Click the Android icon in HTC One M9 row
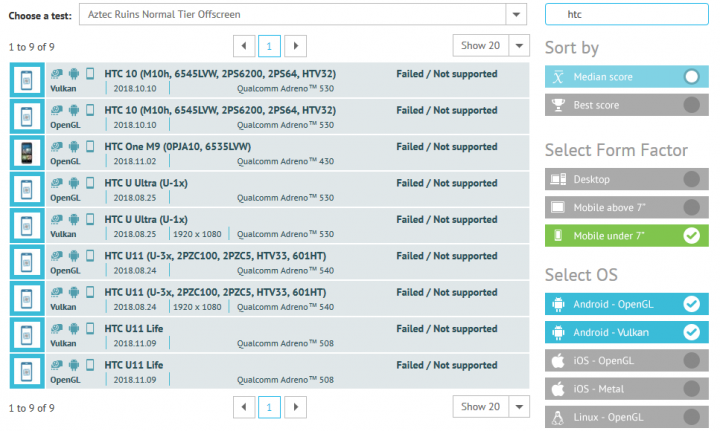Screen dimensions: 720x431 pyautogui.click(x=74, y=146)
